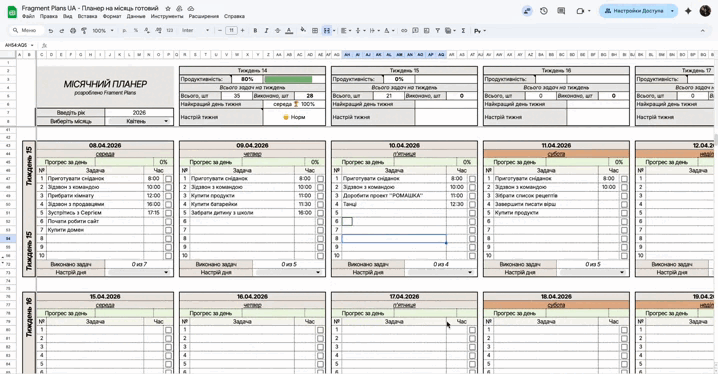Image resolution: width=718 pixels, height=374 pixels.
Task: Undo the last action
Action: (x=51, y=31)
